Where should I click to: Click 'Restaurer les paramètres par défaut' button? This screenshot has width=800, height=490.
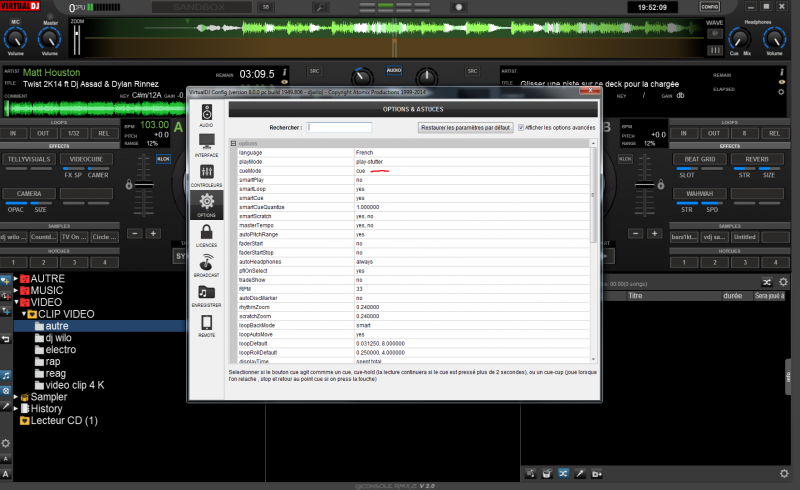pyautogui.click(x=465, y=128)
